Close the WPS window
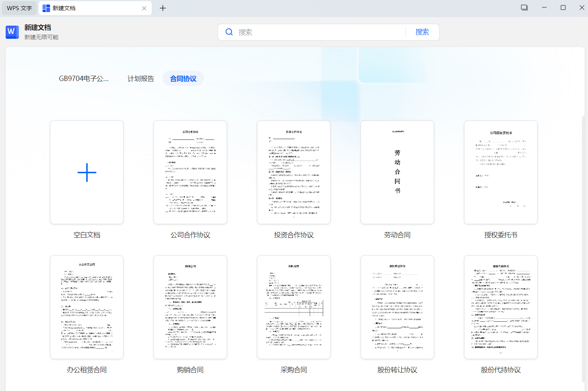Screen dimensions: 588x391 582,8
